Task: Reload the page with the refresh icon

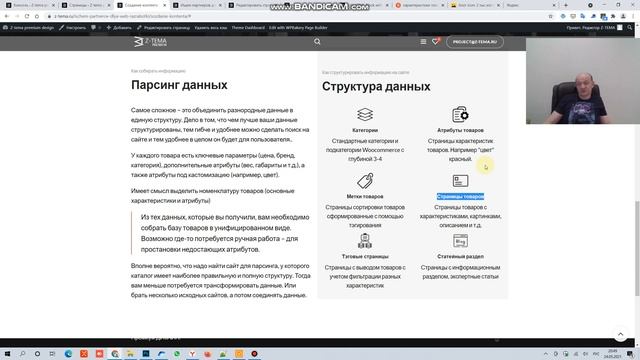Action: 27,16
